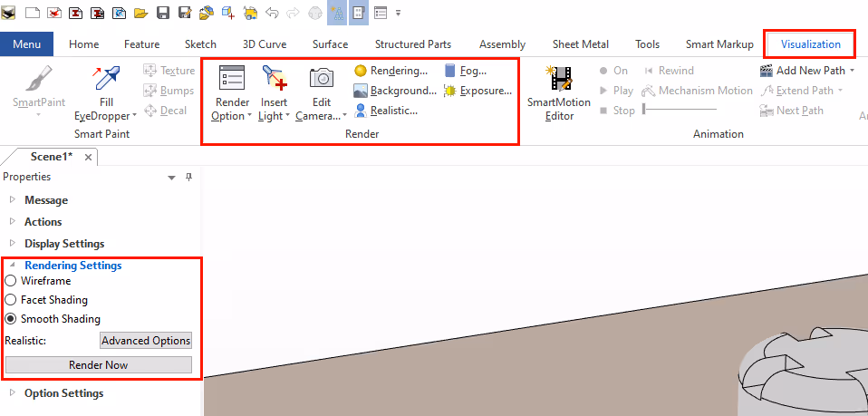Expand the Insert Light dropdown arrow

288,116
